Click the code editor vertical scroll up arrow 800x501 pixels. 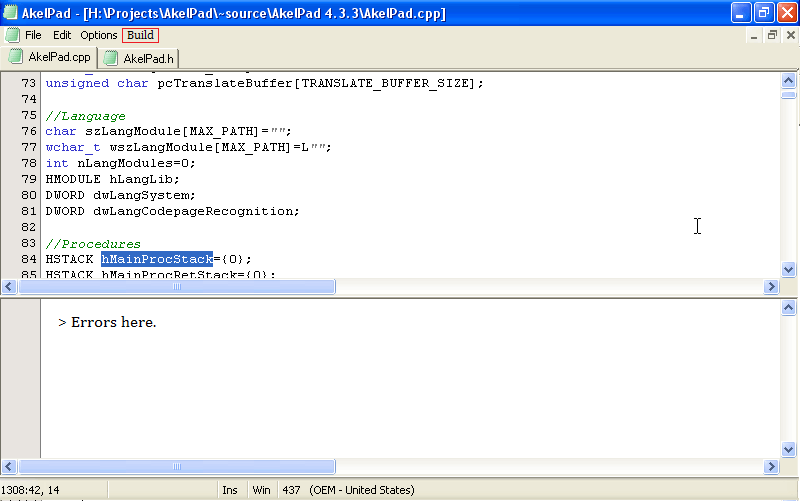pos(788,81)
